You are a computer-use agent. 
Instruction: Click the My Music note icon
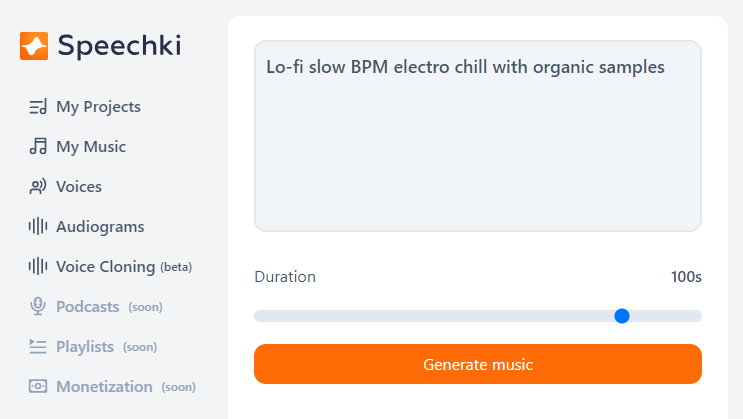(38, 146)
